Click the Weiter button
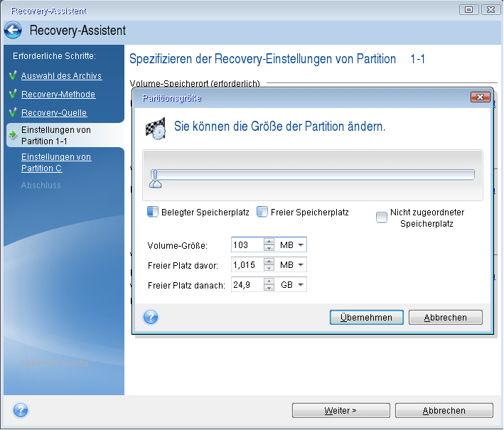Image resolution: width=504 pixels, height=430 pixels. click(x=340, y=411)
